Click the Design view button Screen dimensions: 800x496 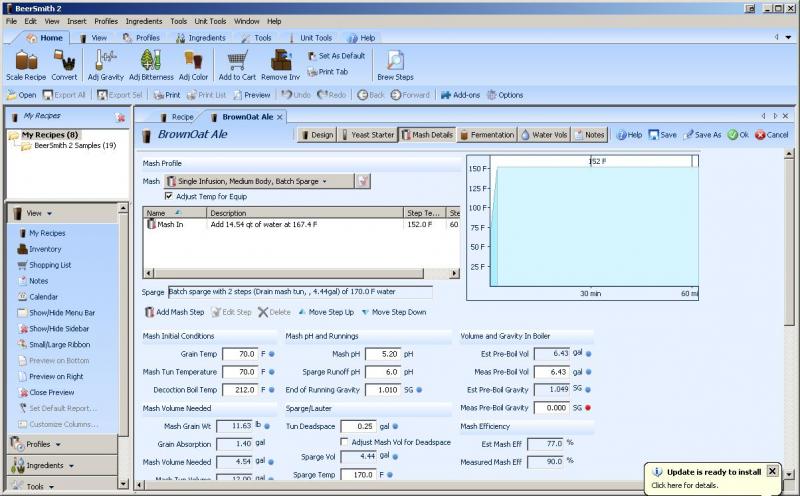click(317, 135)
